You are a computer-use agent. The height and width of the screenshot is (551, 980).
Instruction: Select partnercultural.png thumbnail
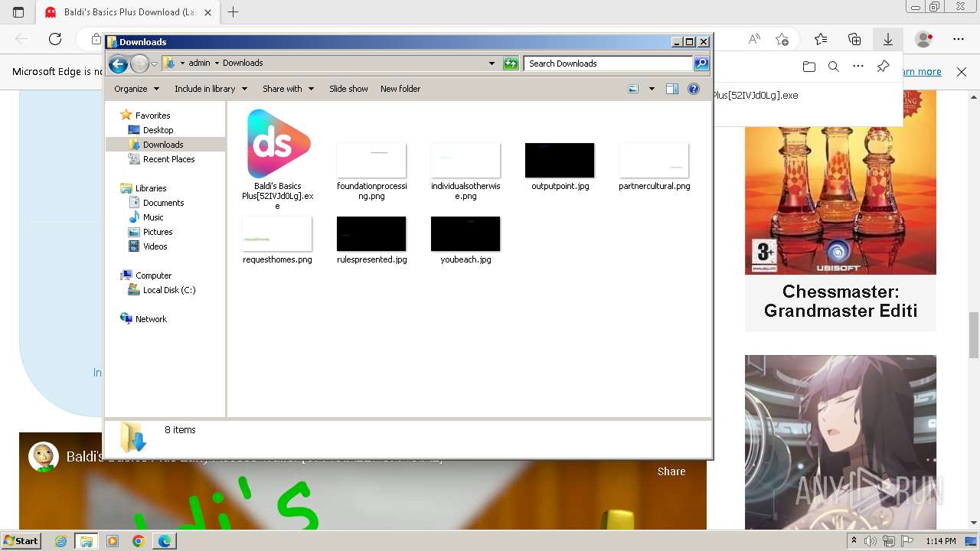[654, 166]
